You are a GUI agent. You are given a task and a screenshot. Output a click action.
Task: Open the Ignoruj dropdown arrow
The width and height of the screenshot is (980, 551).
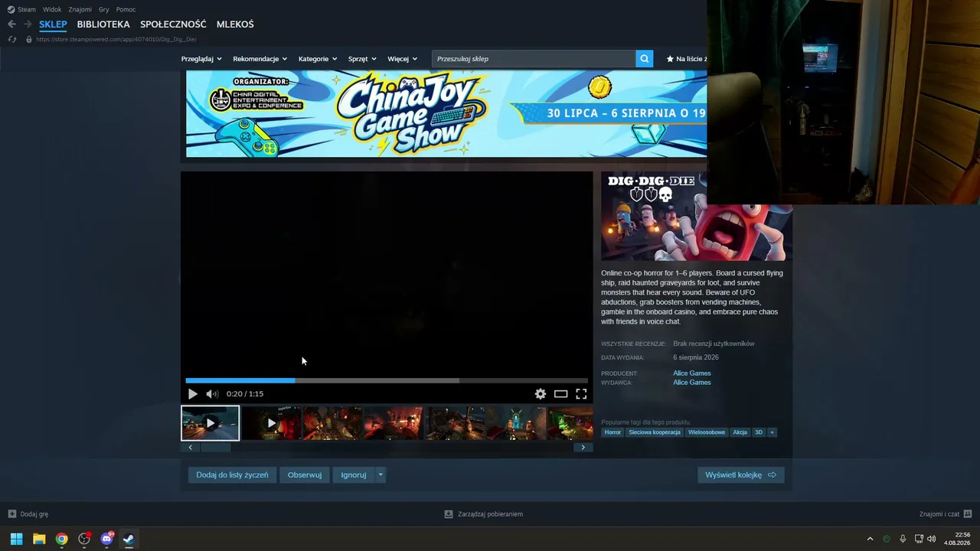click(381, 475)
